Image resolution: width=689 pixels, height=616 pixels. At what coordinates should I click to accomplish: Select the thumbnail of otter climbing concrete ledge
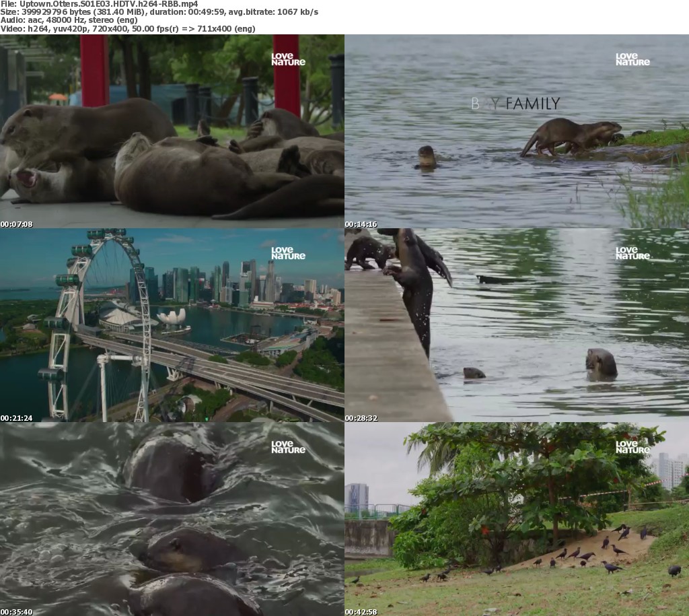(516, 325)
